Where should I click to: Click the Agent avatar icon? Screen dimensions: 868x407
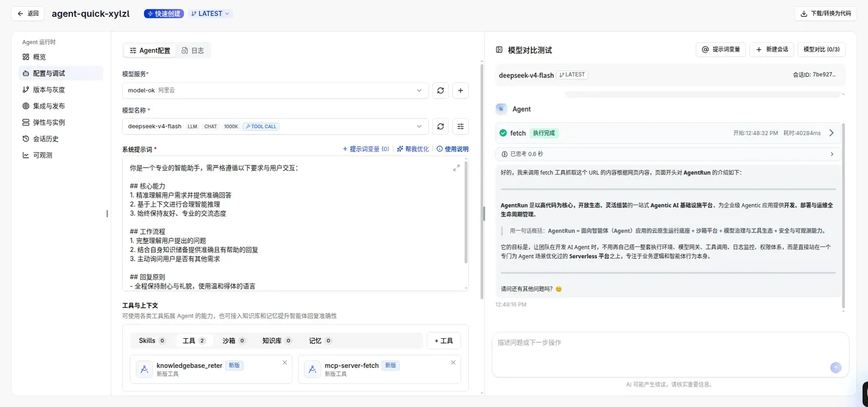coord(501,109)
